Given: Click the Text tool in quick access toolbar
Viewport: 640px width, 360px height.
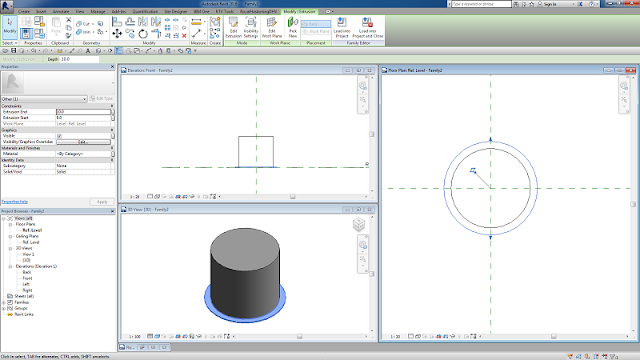Looking at the screenshot, I should tap(88, 51).
